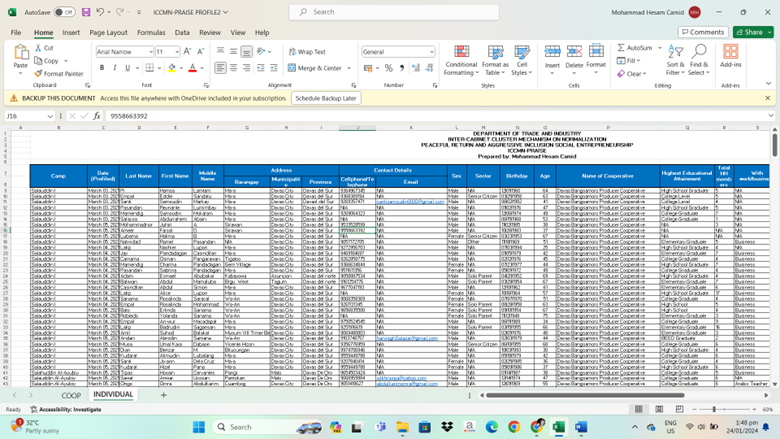Open the Page Layout ribbon tab

(108, 32)
